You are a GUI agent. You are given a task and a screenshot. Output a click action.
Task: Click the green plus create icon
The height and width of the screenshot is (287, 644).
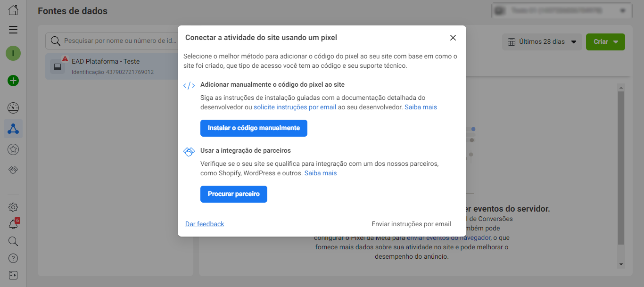point(13,81)
